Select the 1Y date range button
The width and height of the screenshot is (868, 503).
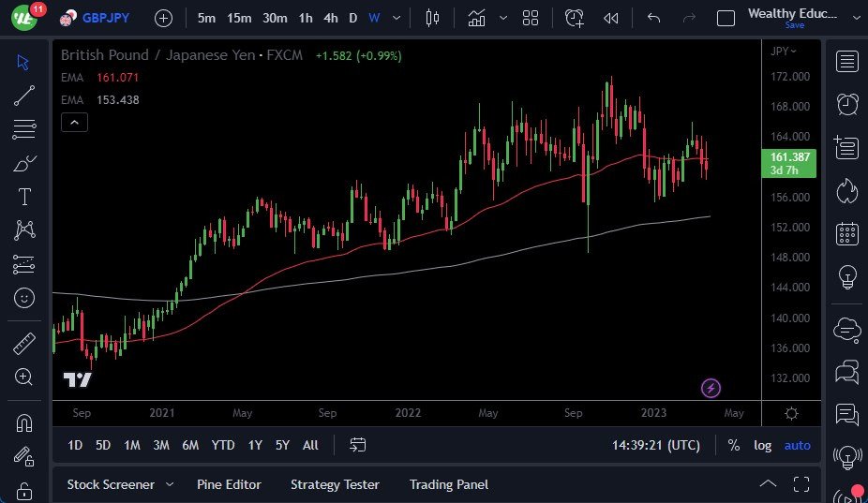tap(255, 445)
